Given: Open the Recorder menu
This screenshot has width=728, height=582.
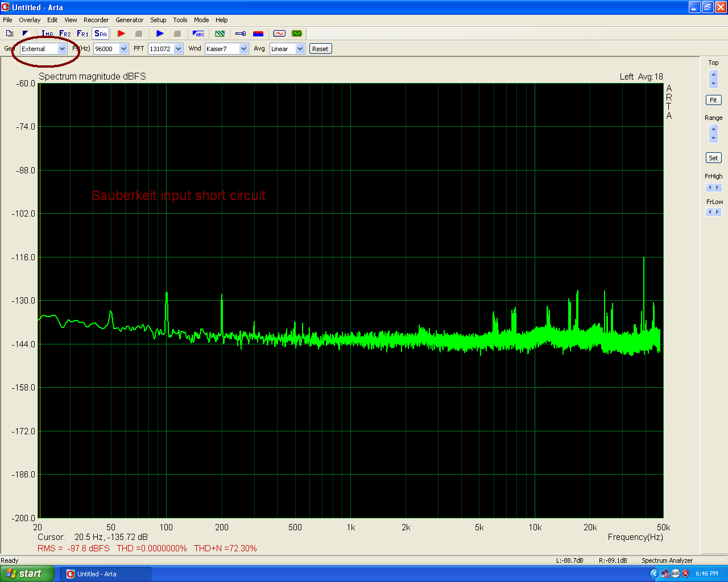Looking at the screenshot, I should (x=96, y=20).
